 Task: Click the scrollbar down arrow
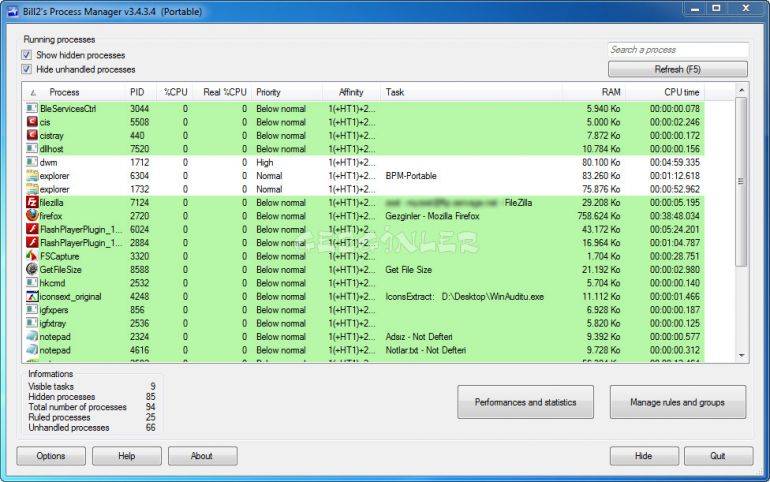[x=742, y=355]
